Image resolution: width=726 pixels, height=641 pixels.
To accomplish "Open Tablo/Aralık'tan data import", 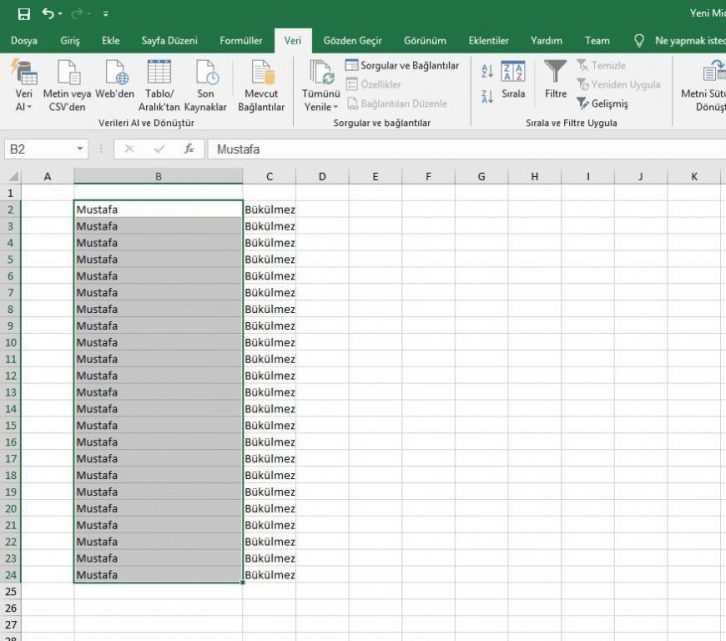I will click(160, 73).
